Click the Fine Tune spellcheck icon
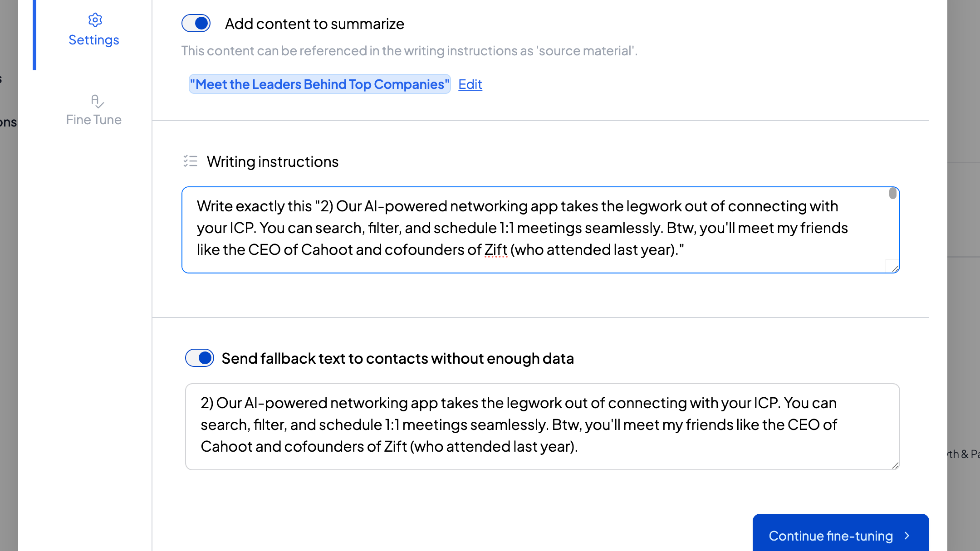980x551 pixels. [x=97, y=101]
